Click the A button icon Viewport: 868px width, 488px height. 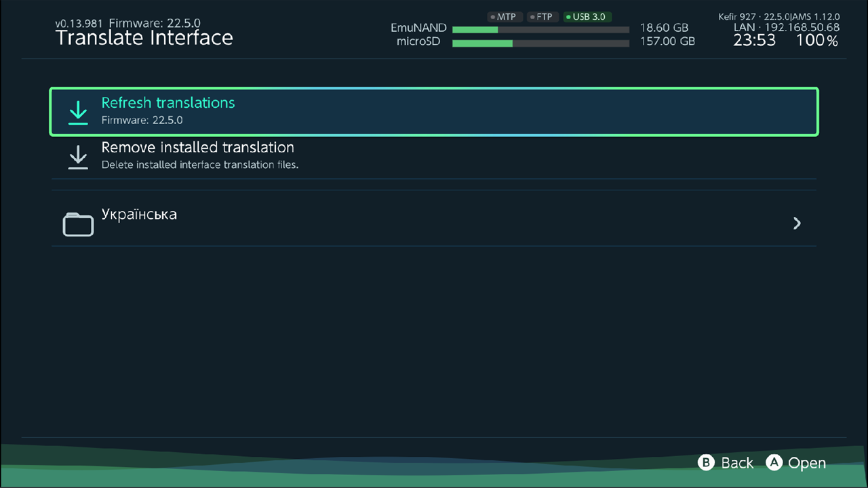pos(774,462)
